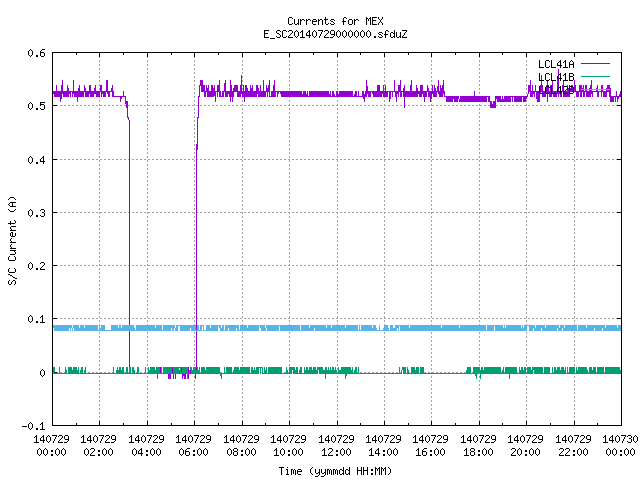Click the 18:00 time tick label
The image size is (640, 480).
(478, 452)
